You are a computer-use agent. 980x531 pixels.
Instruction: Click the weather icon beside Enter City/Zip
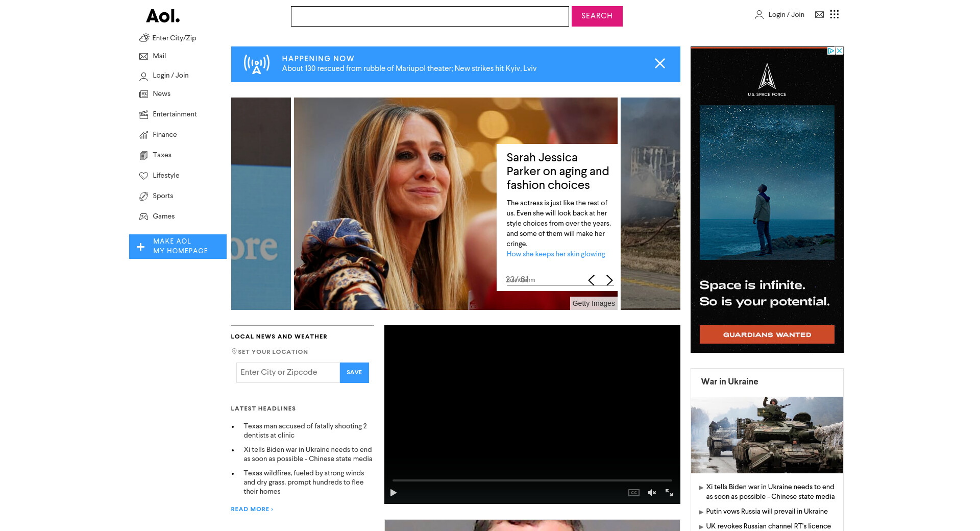pos(144,38)
